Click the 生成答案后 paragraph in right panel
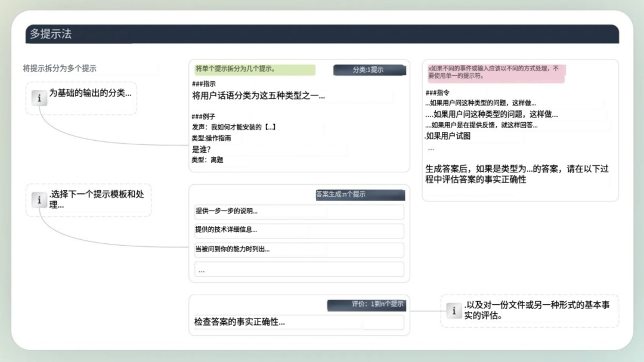The height and width of the screenshot is (362, 644). (516, 174)
